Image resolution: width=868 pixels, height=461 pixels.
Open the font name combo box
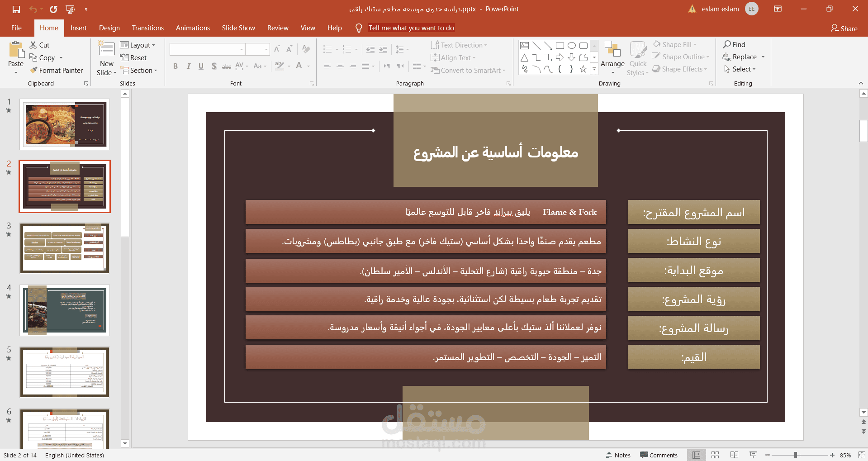click(x=207, y=49)
